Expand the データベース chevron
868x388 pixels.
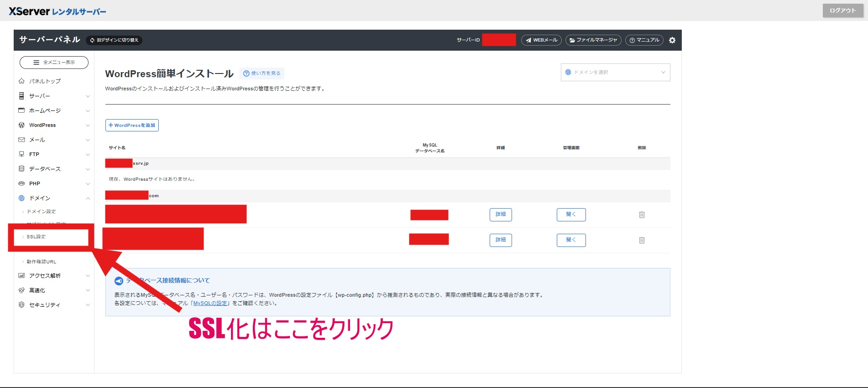(88, 169)
